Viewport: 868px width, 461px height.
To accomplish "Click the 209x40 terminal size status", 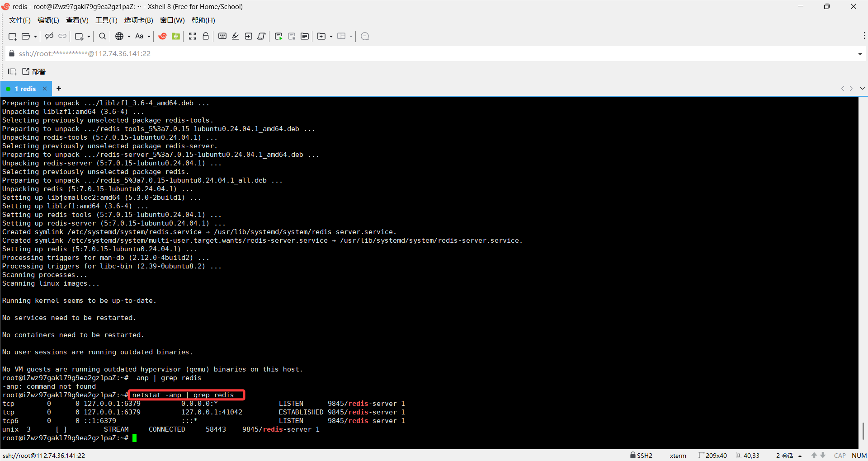I will tap(712, 456).
